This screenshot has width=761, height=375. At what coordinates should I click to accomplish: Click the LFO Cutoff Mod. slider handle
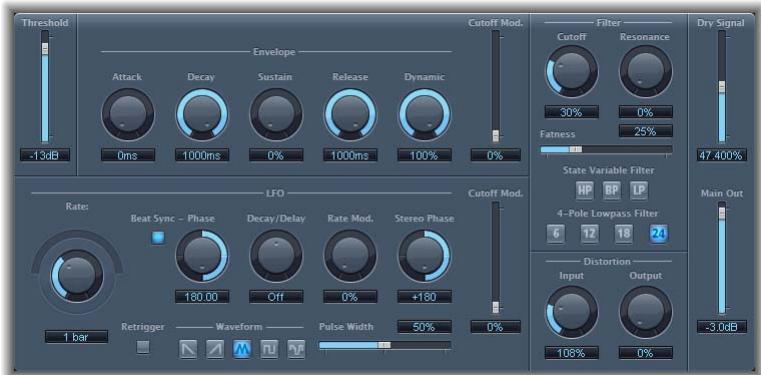point(496,307)
